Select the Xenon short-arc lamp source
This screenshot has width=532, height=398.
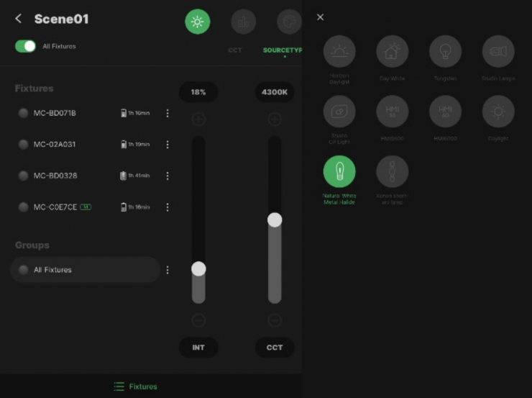point(393,172)
